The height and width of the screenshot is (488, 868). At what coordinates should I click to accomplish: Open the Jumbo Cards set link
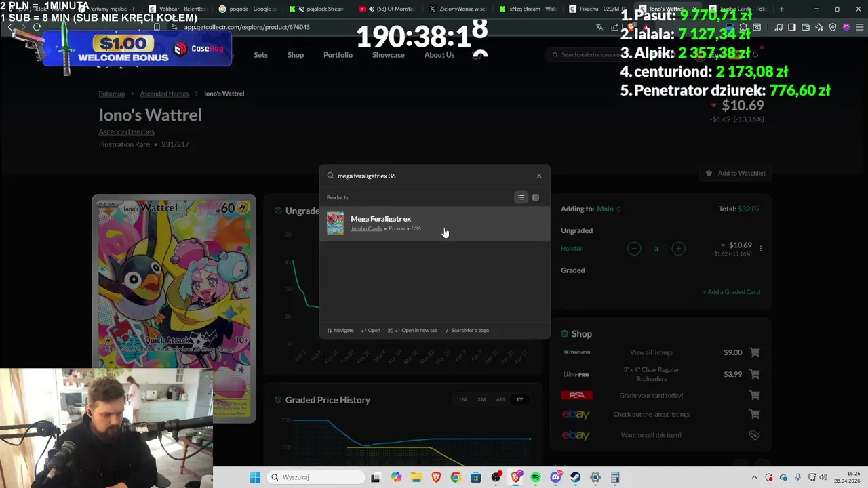tap(366, 229)
